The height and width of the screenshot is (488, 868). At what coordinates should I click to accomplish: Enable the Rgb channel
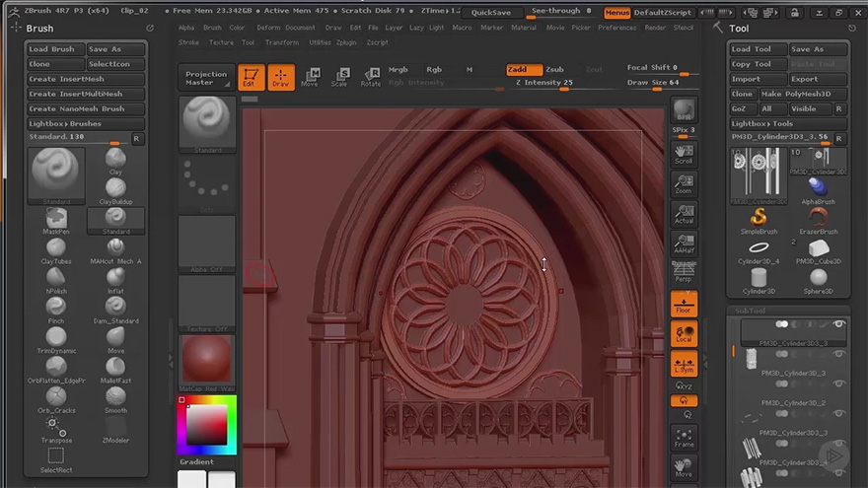(434, 69)
